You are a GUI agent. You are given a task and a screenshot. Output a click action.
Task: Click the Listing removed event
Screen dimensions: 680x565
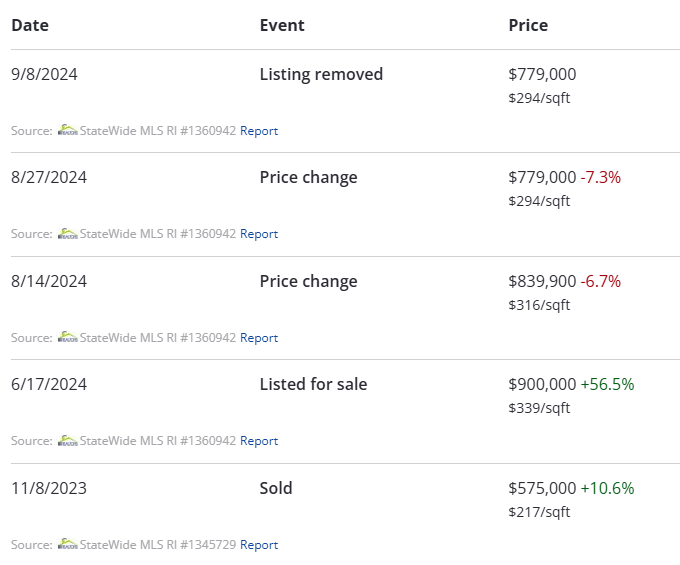(321, 75)
